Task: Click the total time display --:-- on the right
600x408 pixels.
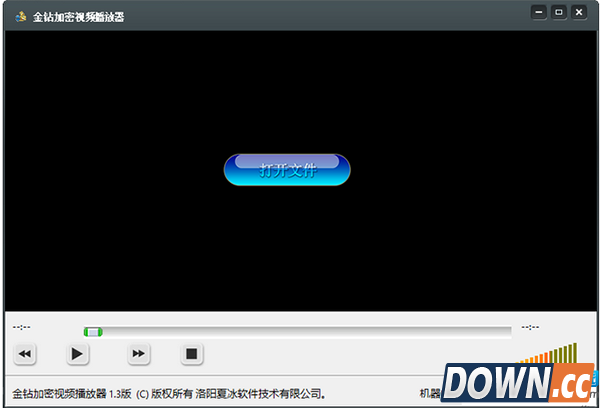Action: pos(530,327)
